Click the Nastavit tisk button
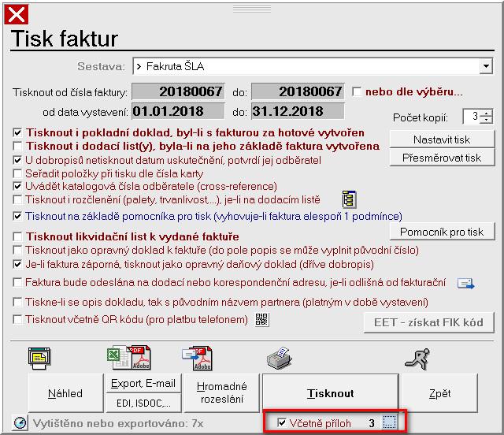This screenshot has width=504, height=435. tap(442, 139)
